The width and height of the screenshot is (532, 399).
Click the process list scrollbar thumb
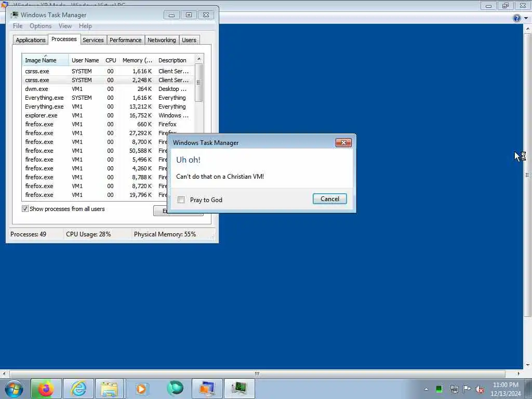tap(199, 83)
